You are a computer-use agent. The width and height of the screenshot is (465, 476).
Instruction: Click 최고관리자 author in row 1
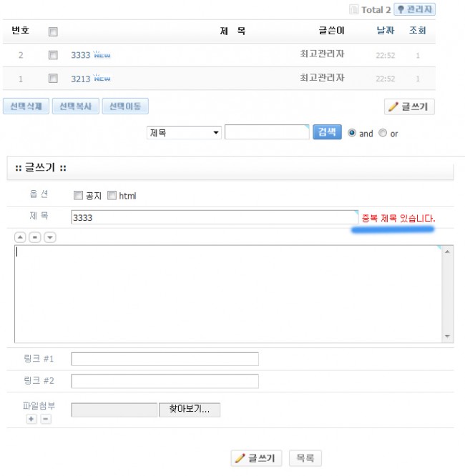coord(322,78)
